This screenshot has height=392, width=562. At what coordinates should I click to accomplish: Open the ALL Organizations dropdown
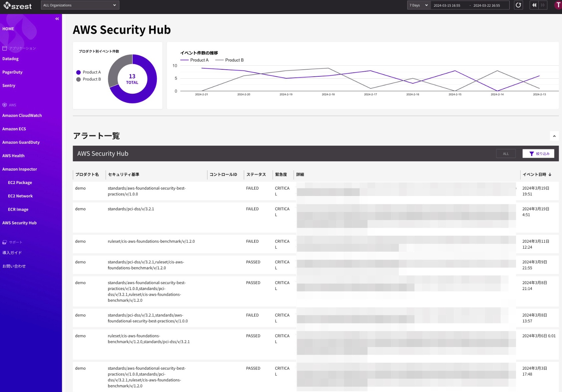80,5
